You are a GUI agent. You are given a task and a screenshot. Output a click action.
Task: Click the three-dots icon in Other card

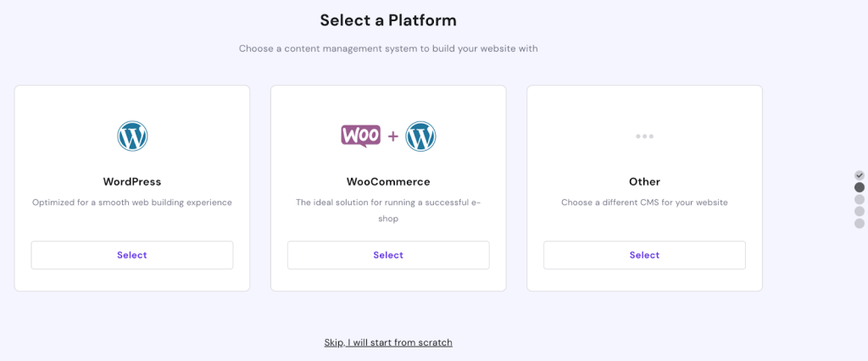[644, 136]
